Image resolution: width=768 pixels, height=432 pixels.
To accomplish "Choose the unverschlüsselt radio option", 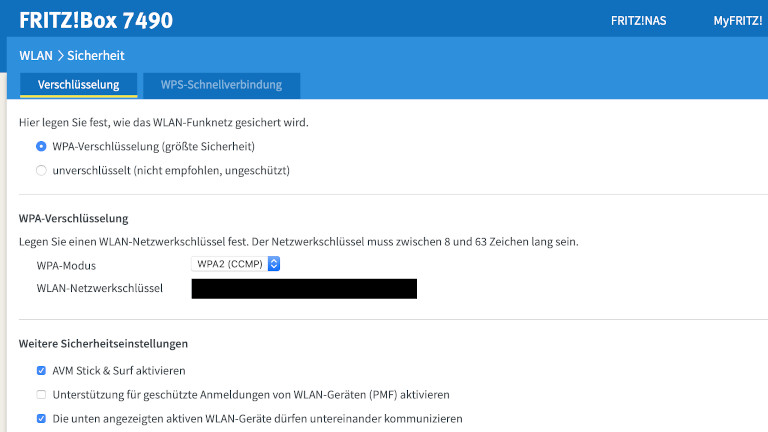I will point(41,170).
